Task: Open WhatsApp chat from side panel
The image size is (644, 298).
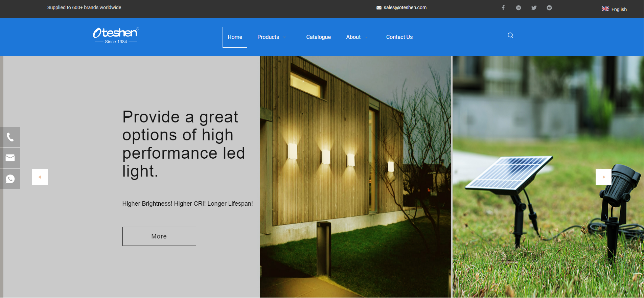Action: pos(10,179)
